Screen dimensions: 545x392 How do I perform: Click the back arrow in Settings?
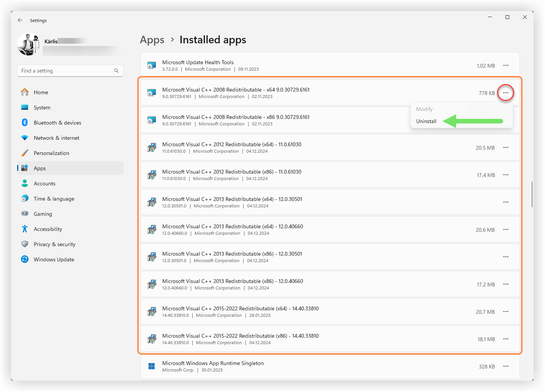coord(20,20)
